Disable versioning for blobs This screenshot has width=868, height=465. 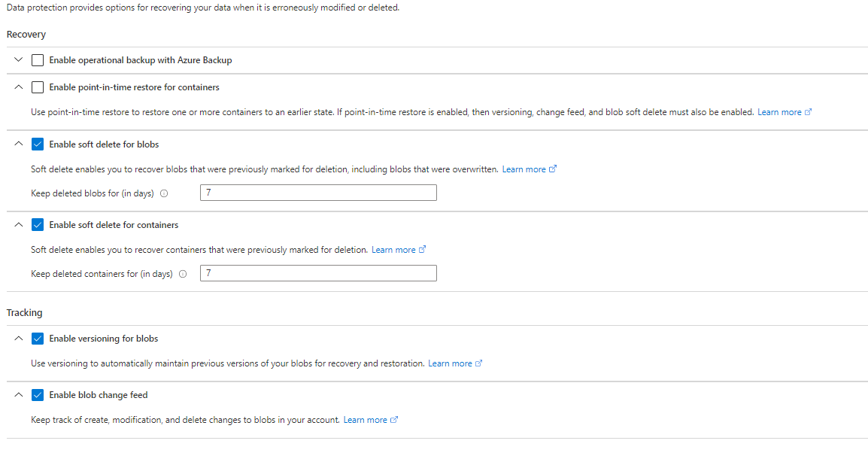[38, 338]
